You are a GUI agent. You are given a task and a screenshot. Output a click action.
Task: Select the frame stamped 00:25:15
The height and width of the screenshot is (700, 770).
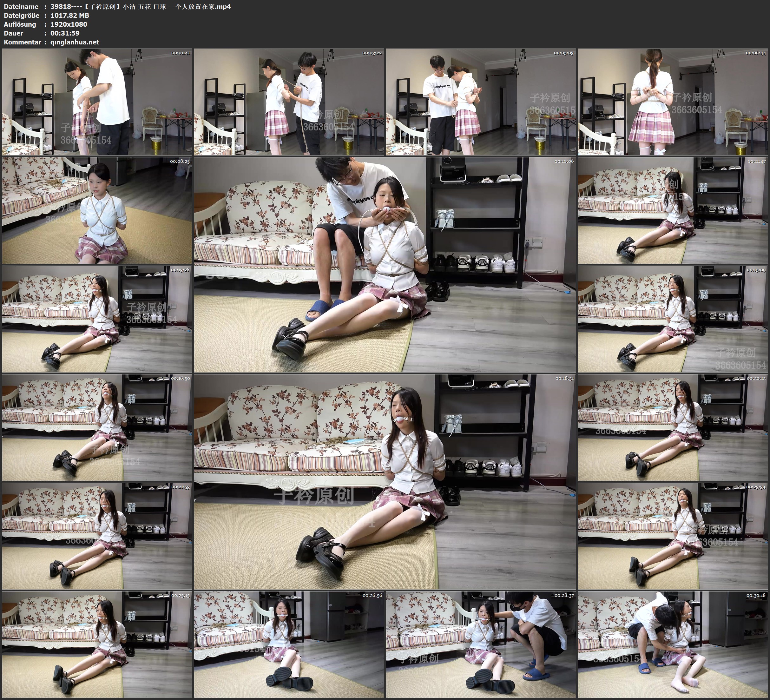coord(97,644)
